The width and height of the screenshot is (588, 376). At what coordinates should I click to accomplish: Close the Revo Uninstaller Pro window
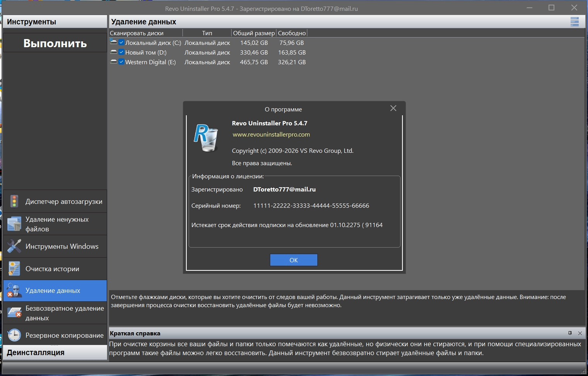pos(574,8)
